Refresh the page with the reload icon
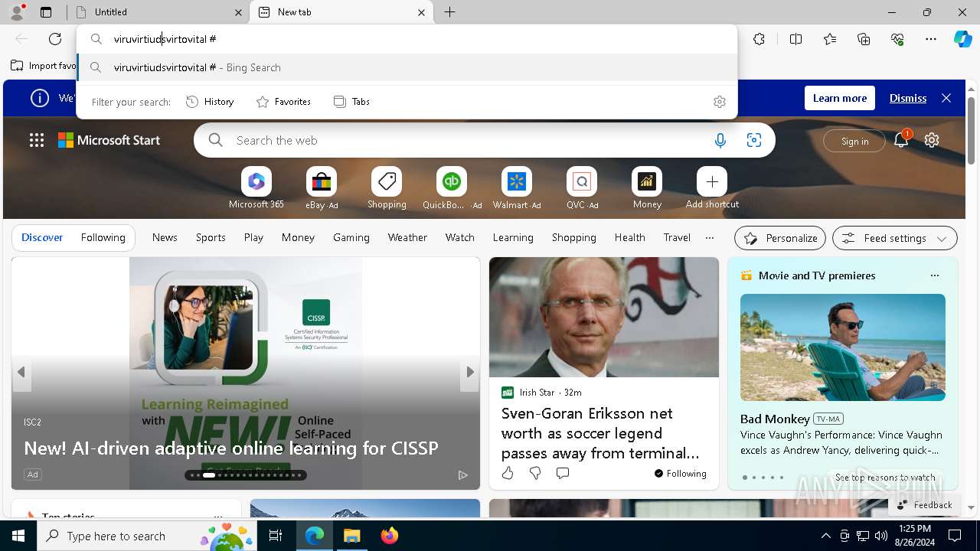This screenshot has height=551, width=980. click(55, 39)
